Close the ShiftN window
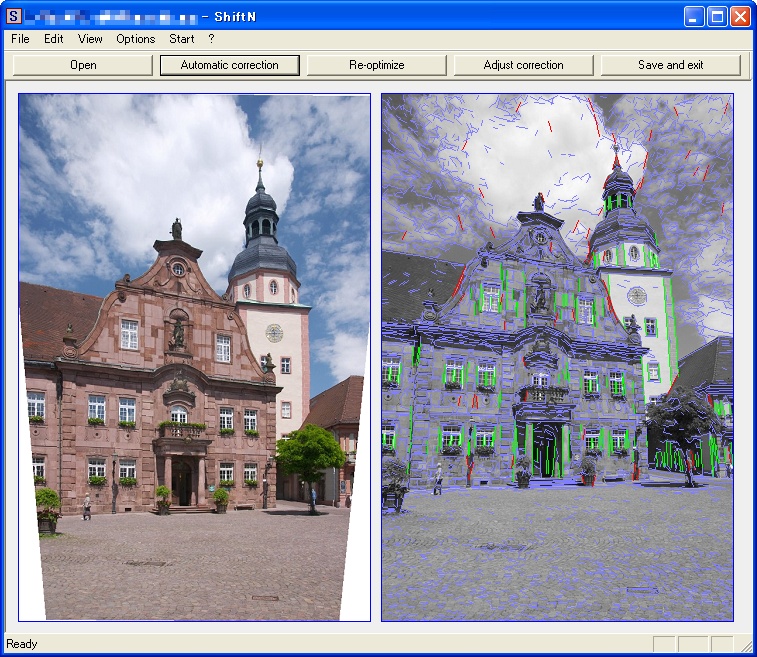Viewport: 757px width, 657px height. 740,17
